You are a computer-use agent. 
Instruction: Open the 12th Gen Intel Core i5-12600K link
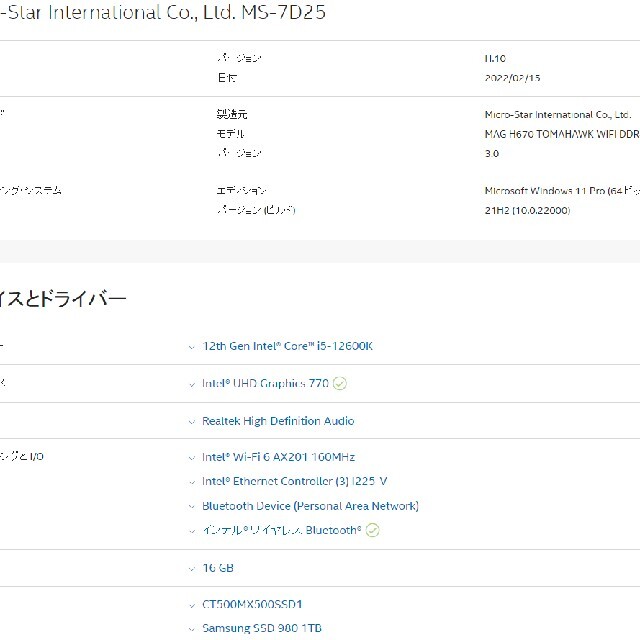pos(287,346)
